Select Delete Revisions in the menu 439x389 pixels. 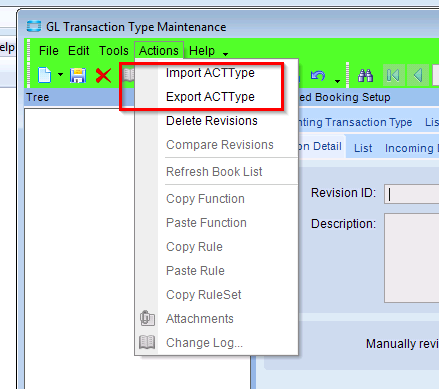212,121
